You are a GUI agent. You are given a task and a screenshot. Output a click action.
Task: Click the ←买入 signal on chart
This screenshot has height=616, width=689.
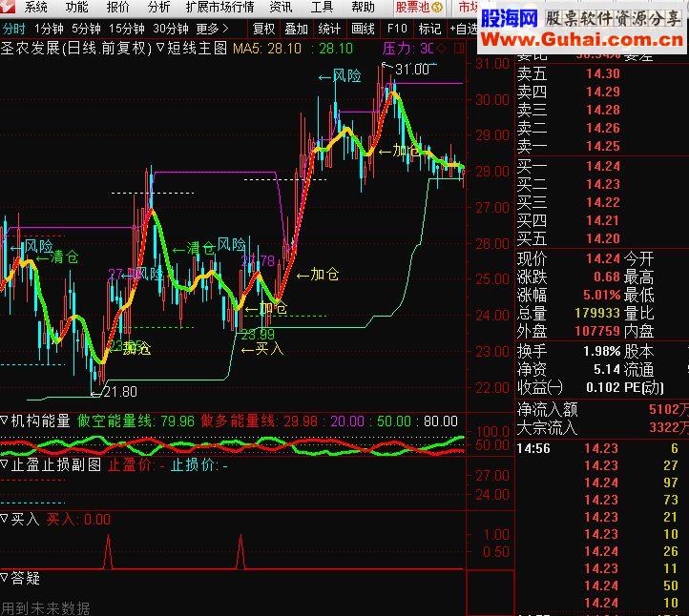point(262,349)
